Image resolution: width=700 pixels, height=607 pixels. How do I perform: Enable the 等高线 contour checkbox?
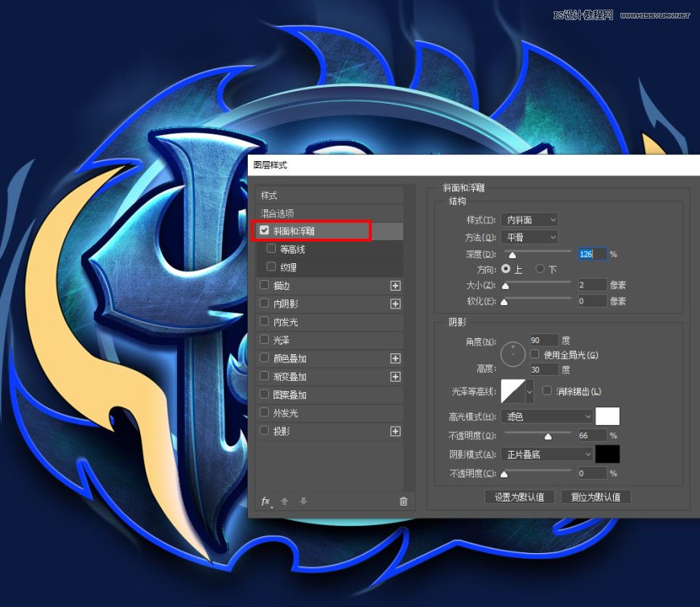pos(271,249)
